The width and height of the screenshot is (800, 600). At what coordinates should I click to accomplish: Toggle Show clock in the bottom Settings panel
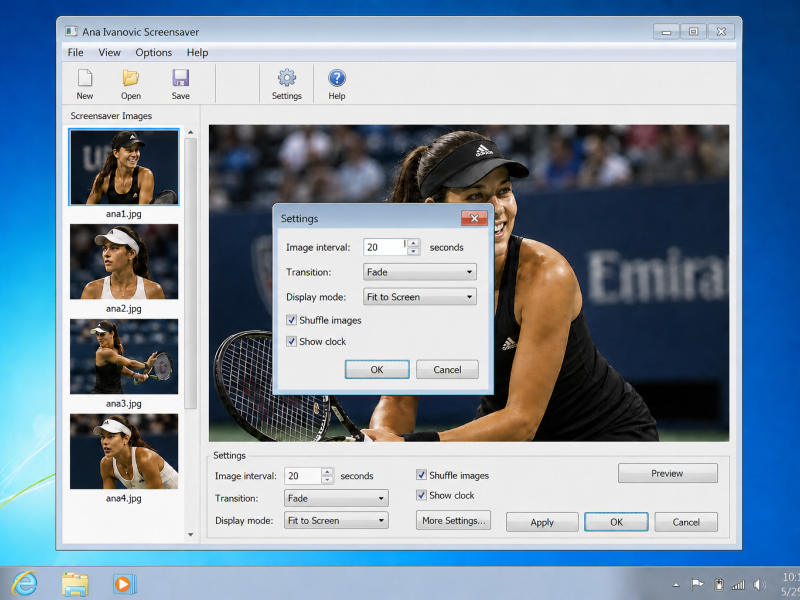[421, 495]
